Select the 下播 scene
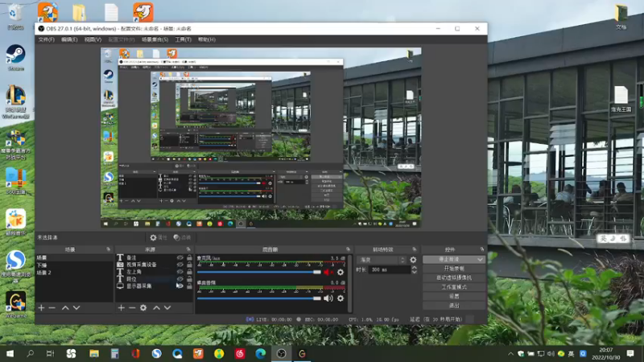644x362 pixels. [x=74, y=265]
